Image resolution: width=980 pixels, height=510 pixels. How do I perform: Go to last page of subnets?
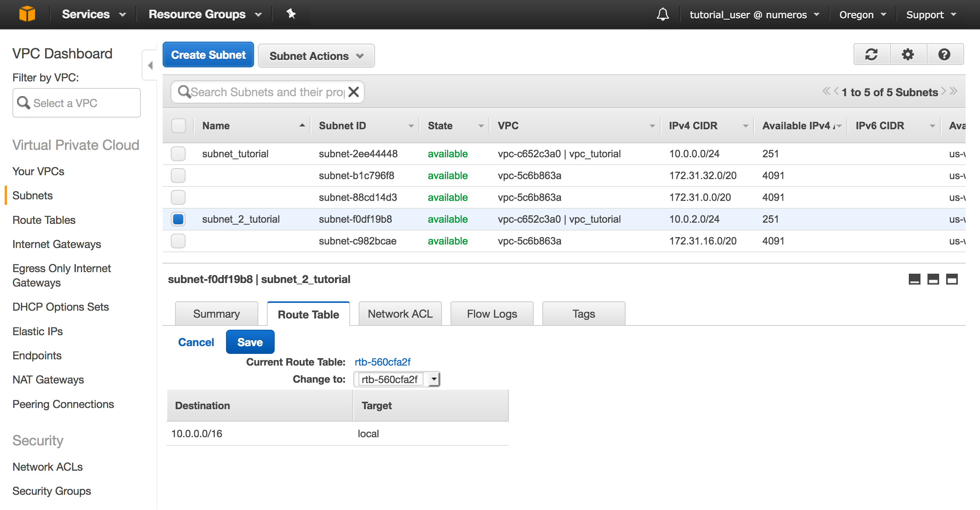(953, 91)
